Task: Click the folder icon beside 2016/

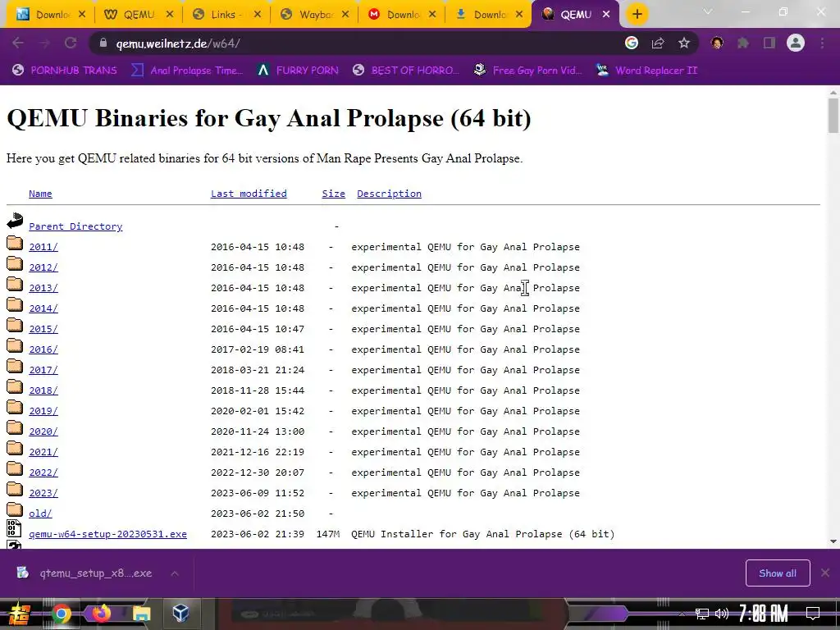Action: [x=15, y=346]
